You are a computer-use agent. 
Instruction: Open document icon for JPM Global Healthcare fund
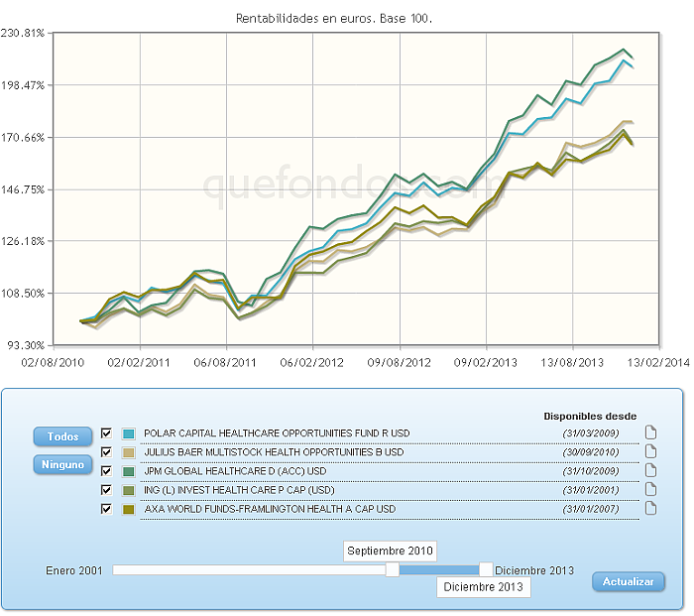click(x=650, y=470)
